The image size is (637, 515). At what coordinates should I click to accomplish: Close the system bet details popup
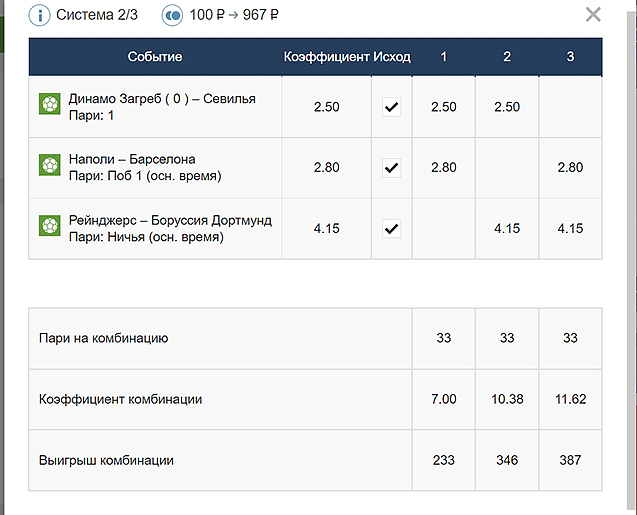tap(593, 14)
